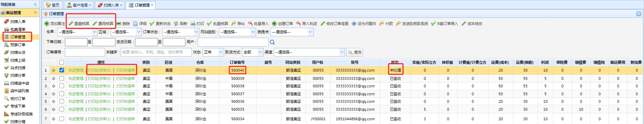Expand row 3 details plus icon

[54, 86]
